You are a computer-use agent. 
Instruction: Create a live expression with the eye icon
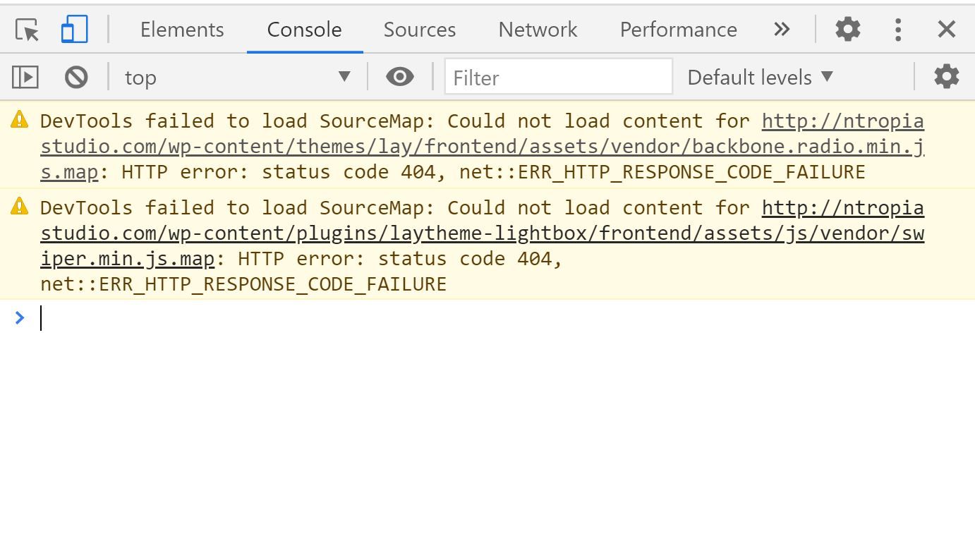pos(399,77)
